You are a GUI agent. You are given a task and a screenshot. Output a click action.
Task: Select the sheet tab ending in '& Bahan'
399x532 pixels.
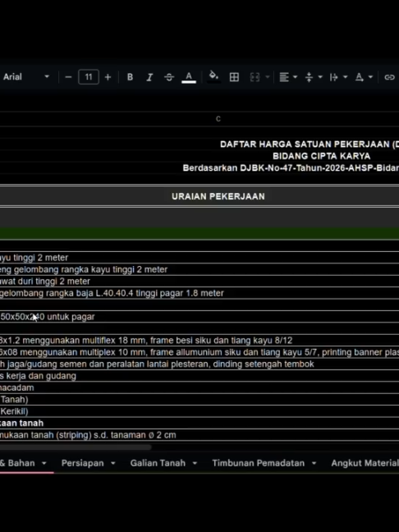(17, 463)
